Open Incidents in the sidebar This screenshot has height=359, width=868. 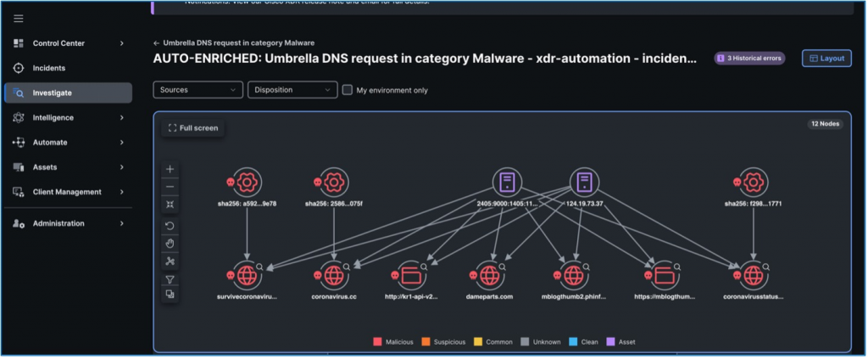point(49,68)
